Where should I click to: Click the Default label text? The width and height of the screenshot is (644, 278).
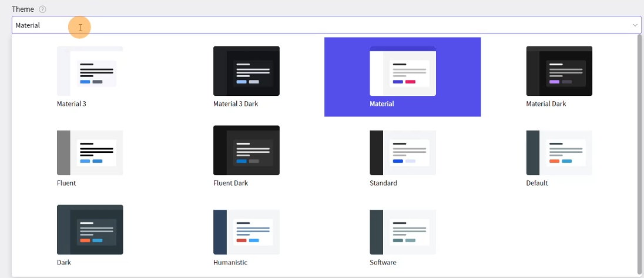537,183
